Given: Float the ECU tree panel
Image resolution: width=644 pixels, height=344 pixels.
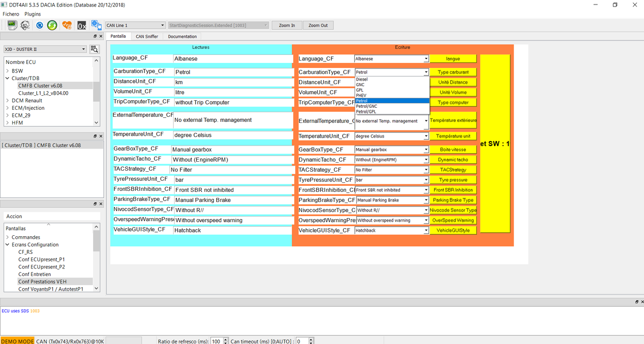Looking at the screenshot, I should click(95, 36).
